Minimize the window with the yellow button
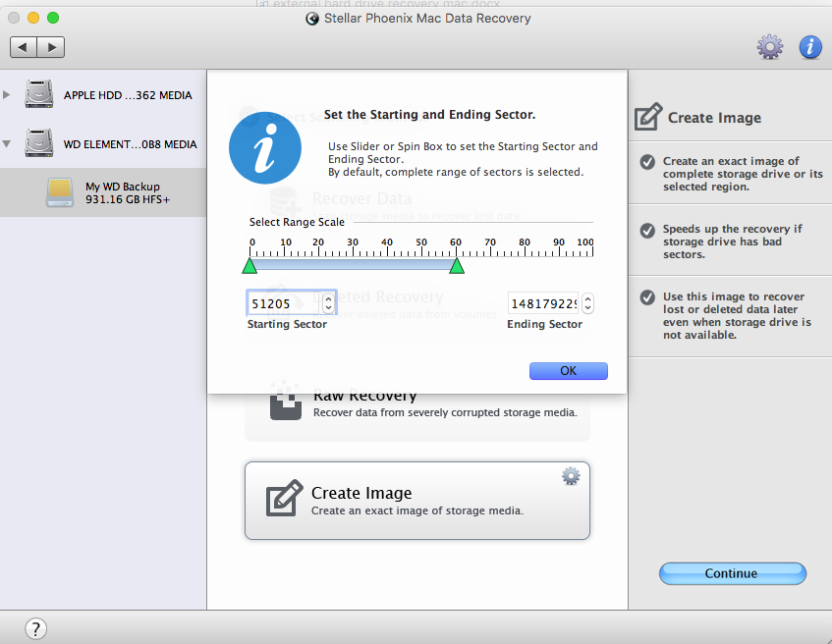This screenshot has width=832, height=644. (x=33, y=18)
